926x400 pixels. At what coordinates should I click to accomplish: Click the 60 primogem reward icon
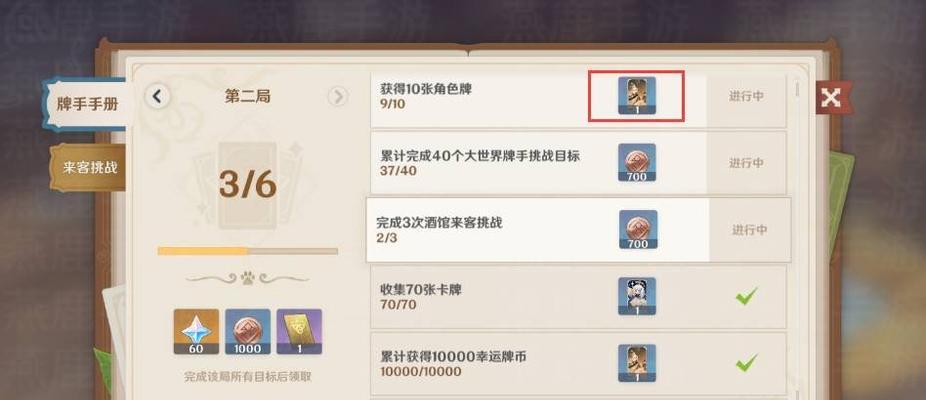coord(196,331)
